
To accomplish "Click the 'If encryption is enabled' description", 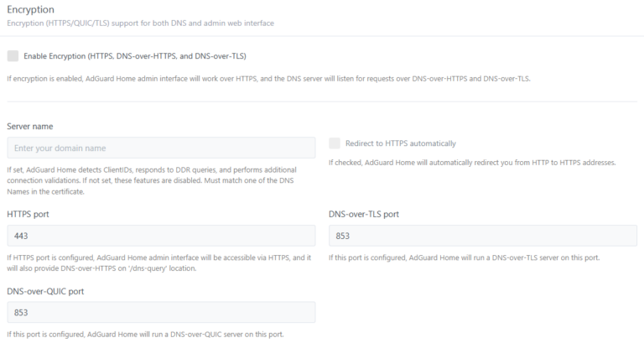I will coord(268,79).
